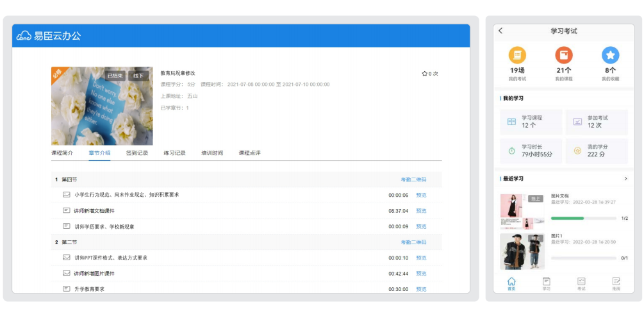Click 预览 for 小学生行为规范 chapter
Viewport: 644px width, 316px height.
pyautogui.click(x=421, y=195)
